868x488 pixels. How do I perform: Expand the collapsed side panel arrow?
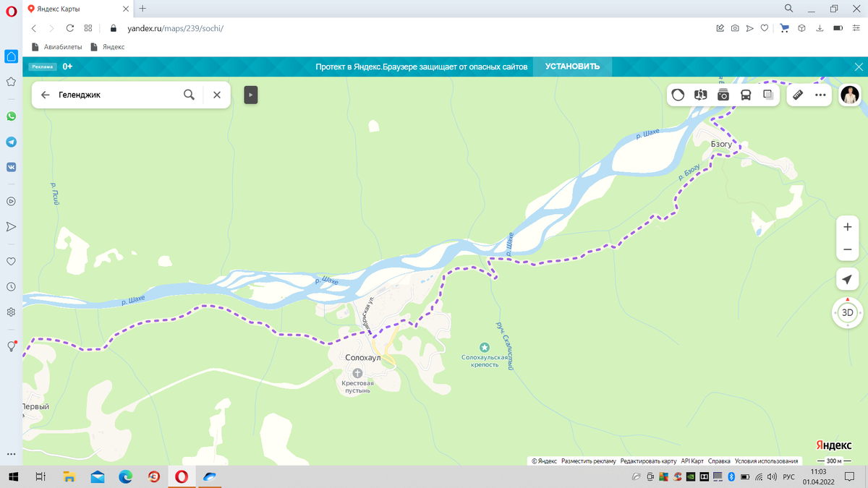click(x=250, y=95)
